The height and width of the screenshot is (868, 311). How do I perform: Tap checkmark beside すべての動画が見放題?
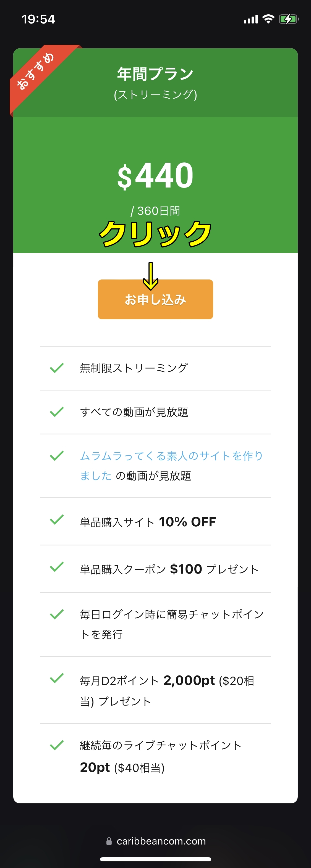(x=57, y=411)
